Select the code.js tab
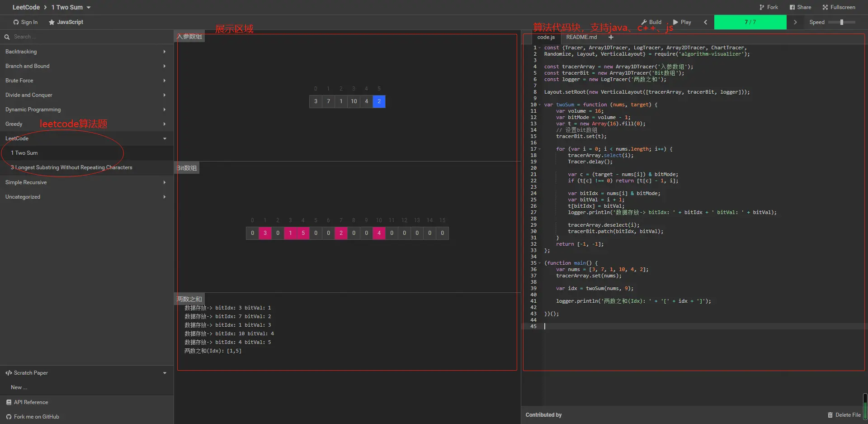 coord(546,37)
